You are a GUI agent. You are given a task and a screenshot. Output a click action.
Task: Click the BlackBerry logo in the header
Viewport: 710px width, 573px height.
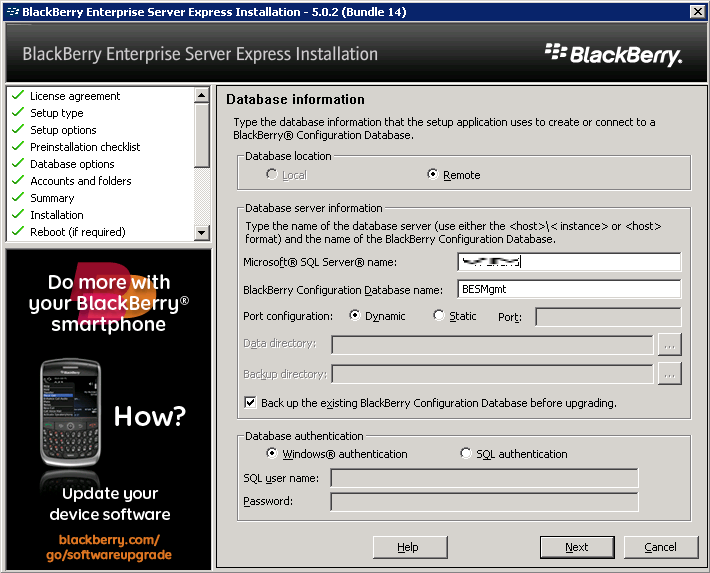614,54
